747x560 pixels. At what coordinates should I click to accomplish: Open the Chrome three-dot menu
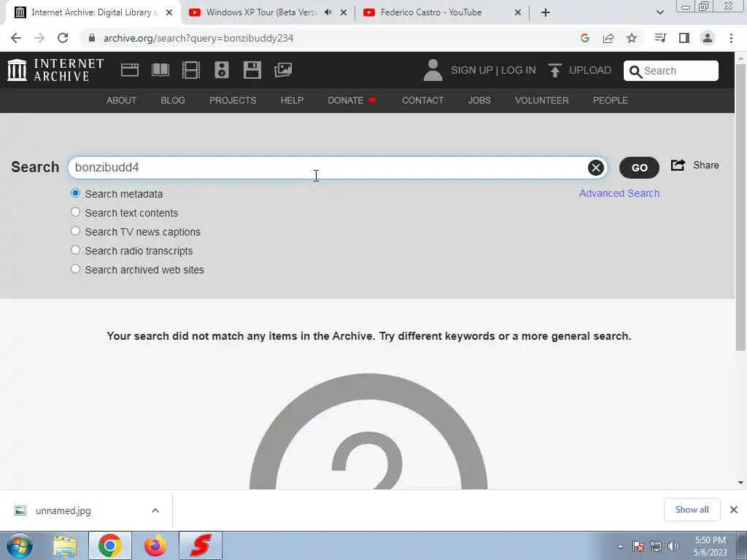(731, 38)
